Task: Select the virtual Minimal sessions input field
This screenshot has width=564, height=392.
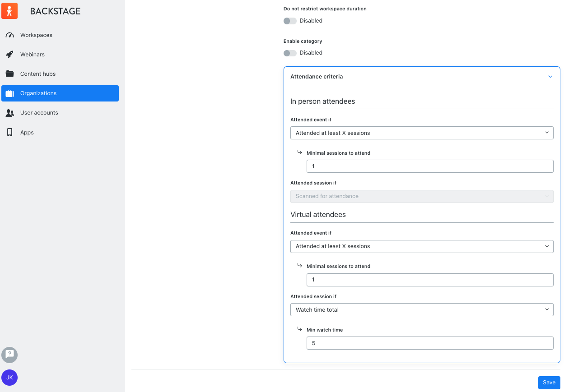Action: point(430,280)
